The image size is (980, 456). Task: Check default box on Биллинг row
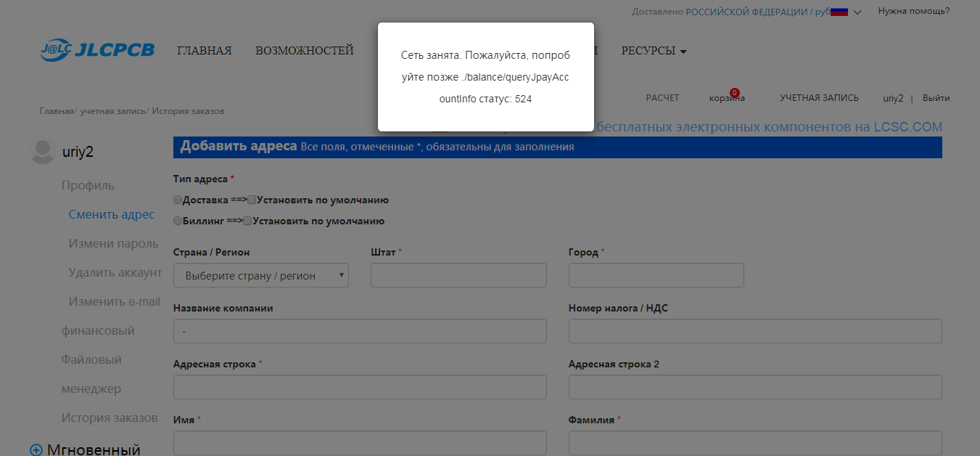pyautogui.click(x=247, y=221)
